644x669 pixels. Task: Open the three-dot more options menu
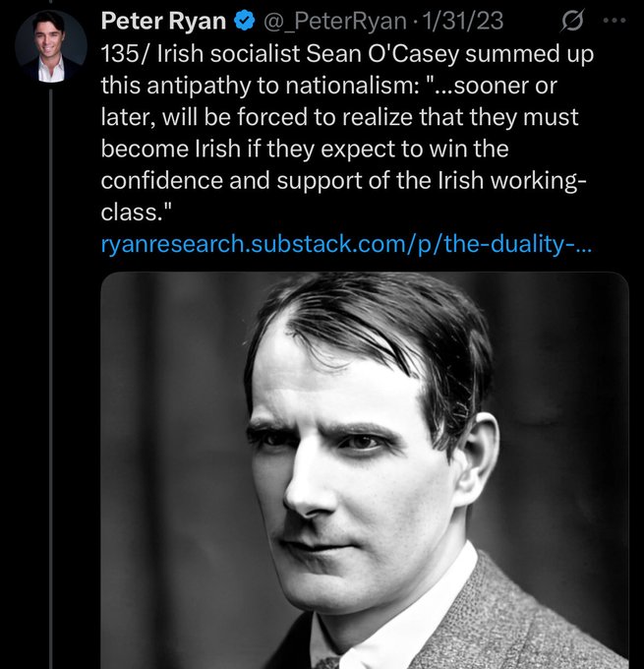(615, 21)
